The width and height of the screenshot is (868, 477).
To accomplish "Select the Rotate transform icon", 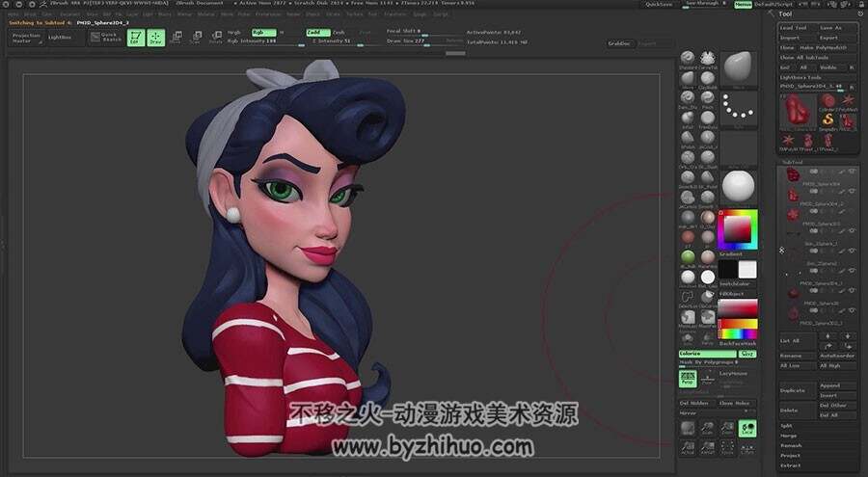I will pyautogui.click(x=216, y=38).
